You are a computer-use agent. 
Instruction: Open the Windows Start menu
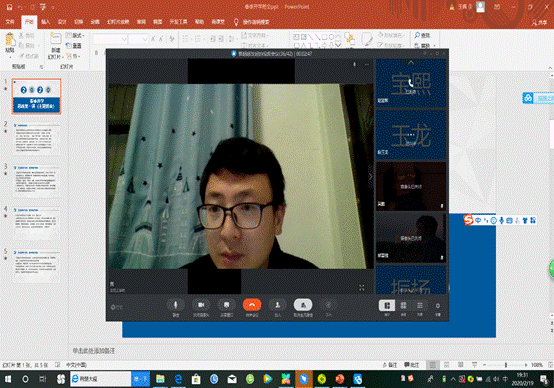click(x=8, y=379)
